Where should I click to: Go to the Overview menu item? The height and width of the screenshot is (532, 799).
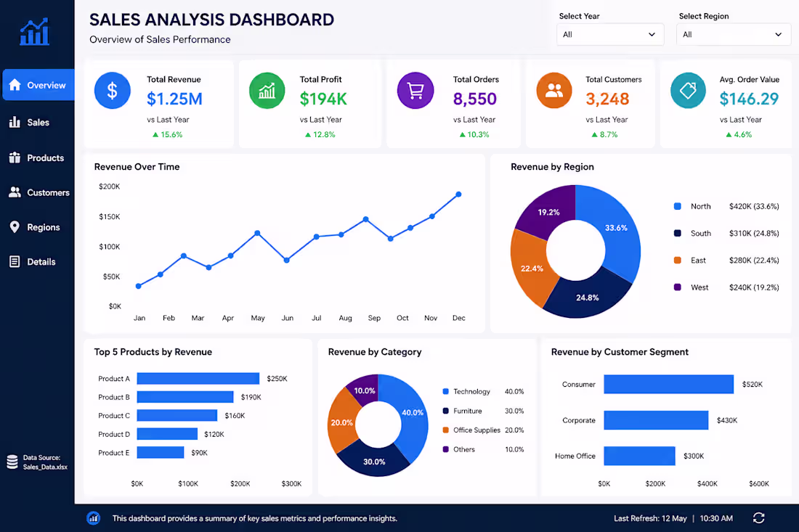[38, 84]
